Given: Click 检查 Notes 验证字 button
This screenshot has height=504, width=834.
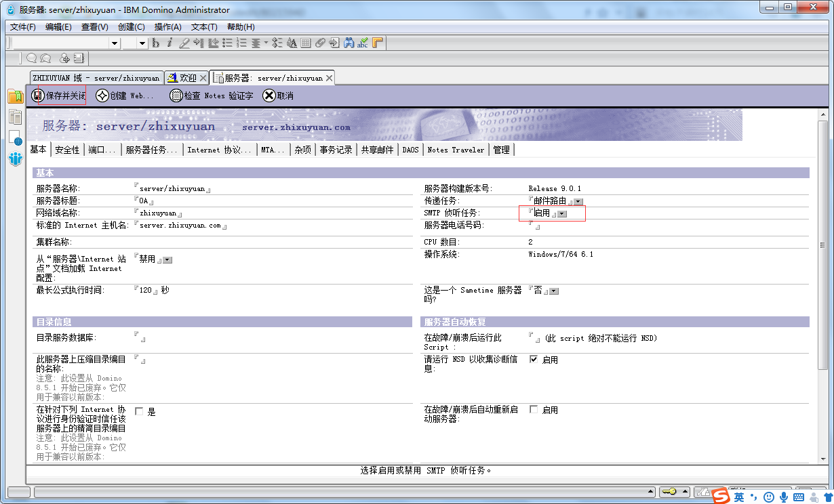Looking at the screenshot, I should pos(211,96).
